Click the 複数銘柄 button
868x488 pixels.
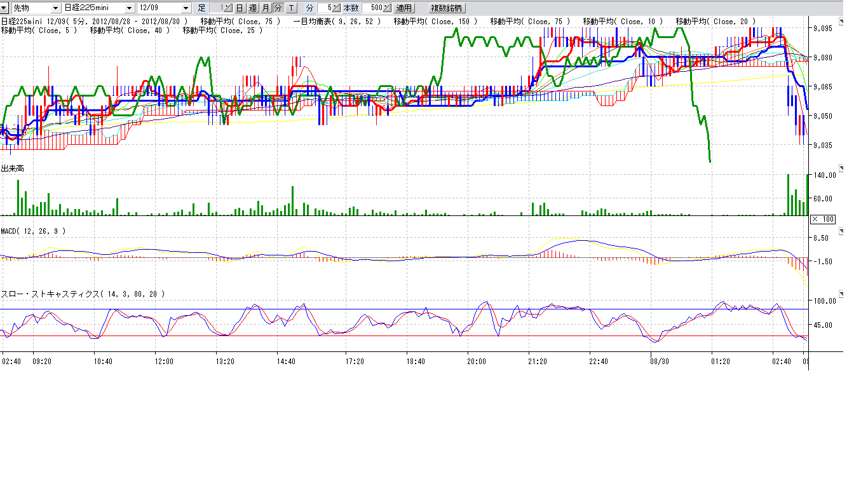(447, 8)
